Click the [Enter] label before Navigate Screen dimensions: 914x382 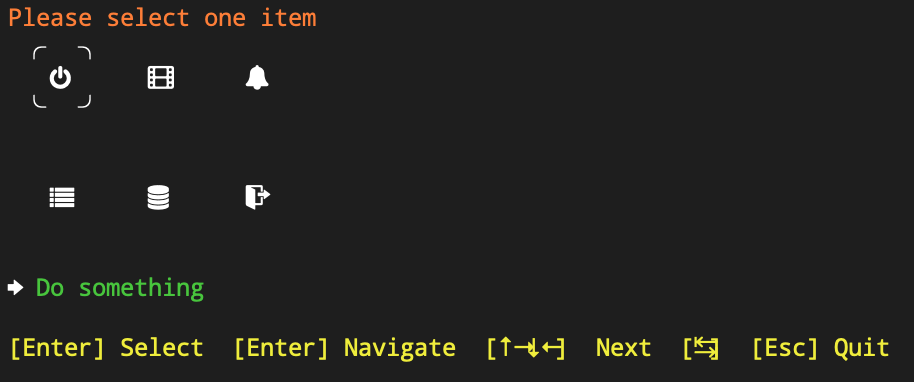[x=282, y=348]
